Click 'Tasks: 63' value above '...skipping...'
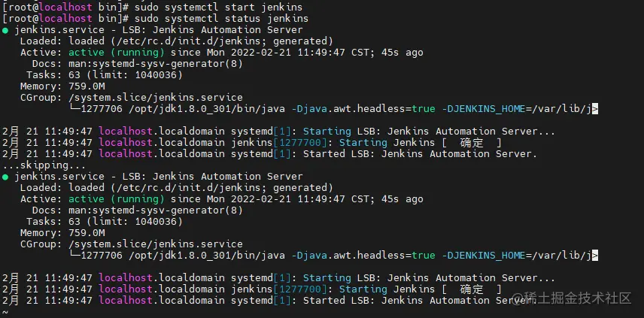This screenshot has height=318, width=644. click(53, 75)
